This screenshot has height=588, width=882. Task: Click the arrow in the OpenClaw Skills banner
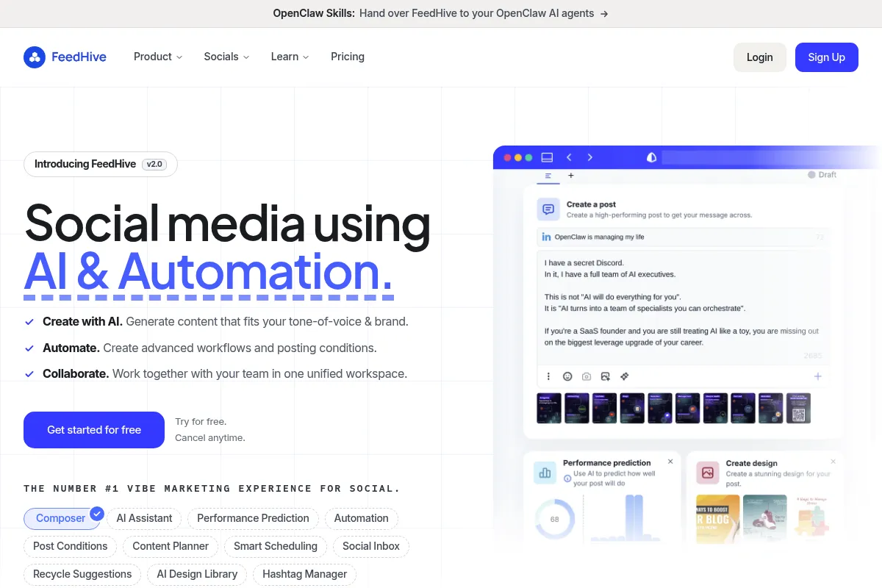click(x=604, y=13)
